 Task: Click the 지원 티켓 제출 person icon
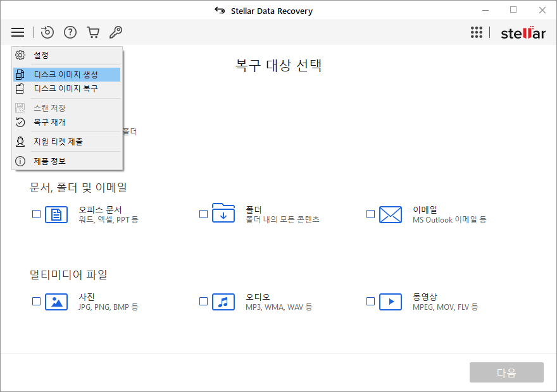(20, 142)
